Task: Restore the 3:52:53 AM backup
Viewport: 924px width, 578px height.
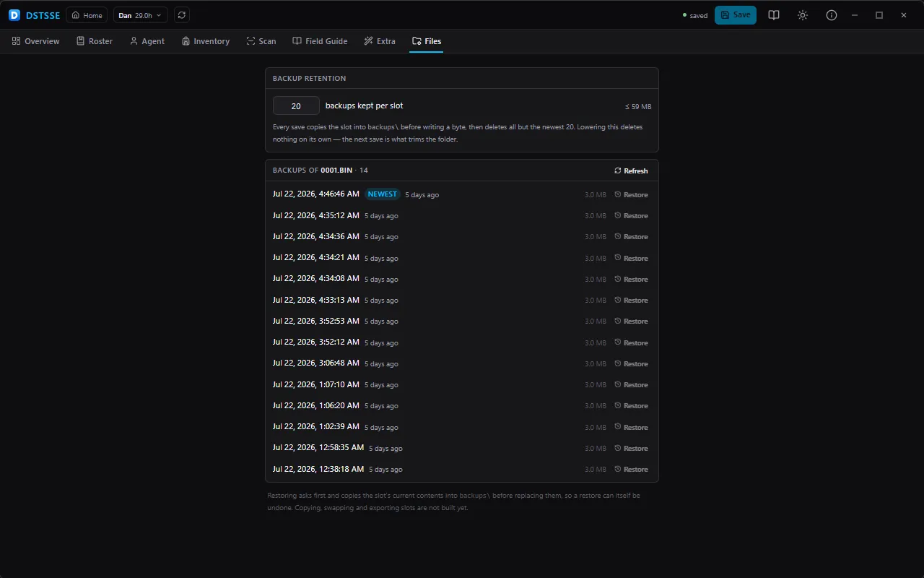Action: [631, 321]
